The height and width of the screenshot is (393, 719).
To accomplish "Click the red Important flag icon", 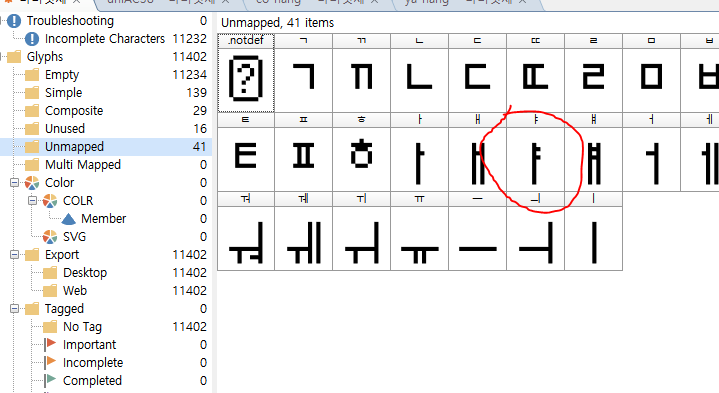I will click(50, 344).
